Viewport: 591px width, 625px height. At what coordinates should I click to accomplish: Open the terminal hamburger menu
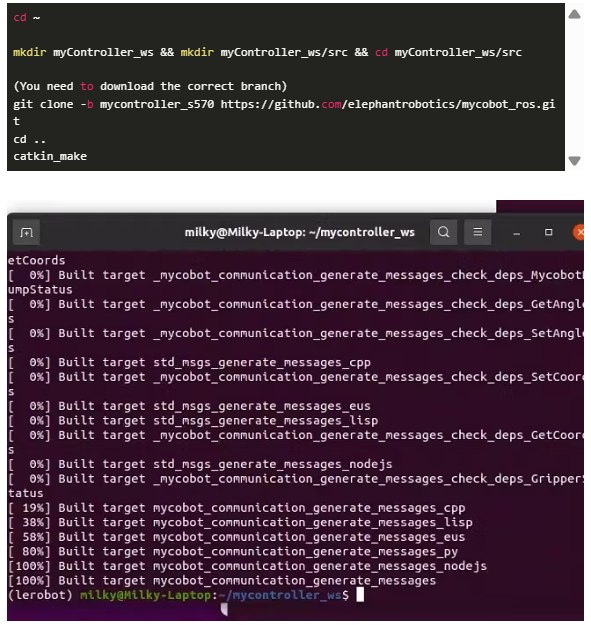click(x=477, y=232)
